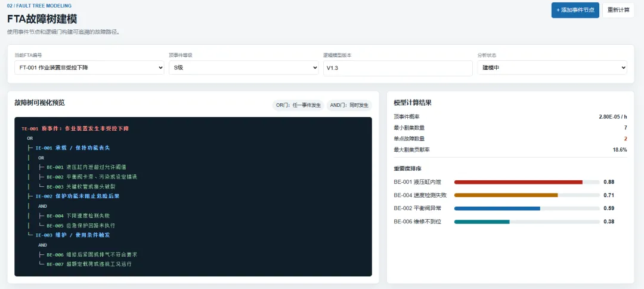Select BE-004 下降速度检测失败 node
This screenshot has height=289, width=644.
click(x=78, y=216)
